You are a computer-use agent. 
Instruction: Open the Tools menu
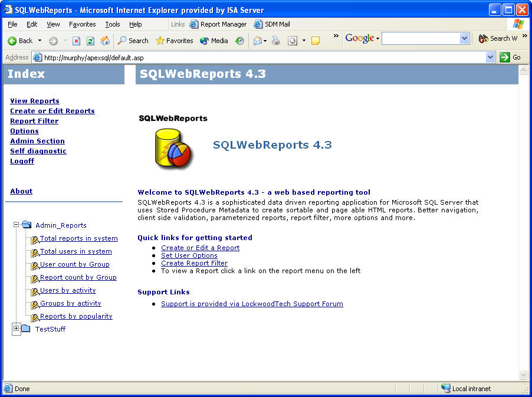113,24
